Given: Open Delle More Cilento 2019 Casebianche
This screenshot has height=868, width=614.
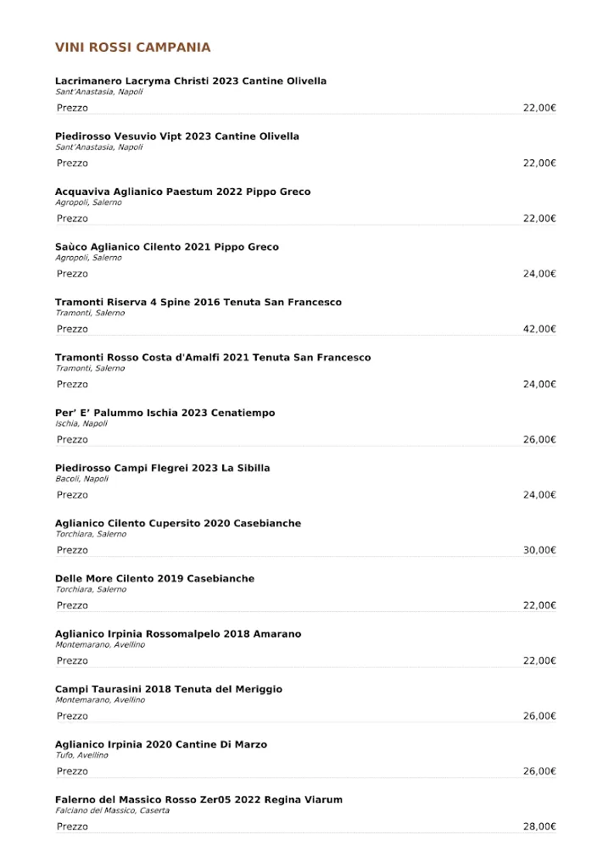Looking at the screenshot, I should click(x=154, y=579).
